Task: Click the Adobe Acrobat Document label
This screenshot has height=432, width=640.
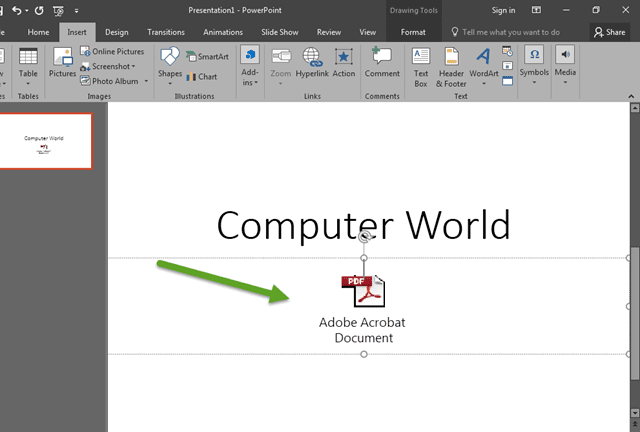Action: [362, 330]
